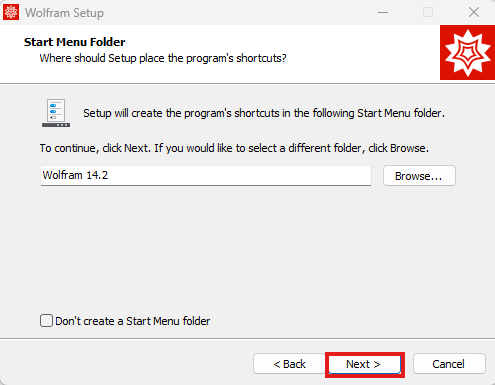This screenshot has width=495, height=385.
Task: Open the Browse... folder dialog
Action: (419, 176)
